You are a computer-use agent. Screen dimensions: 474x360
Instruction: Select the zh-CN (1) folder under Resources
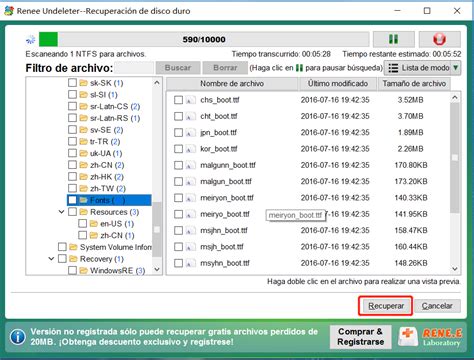(x=117, y=235)
